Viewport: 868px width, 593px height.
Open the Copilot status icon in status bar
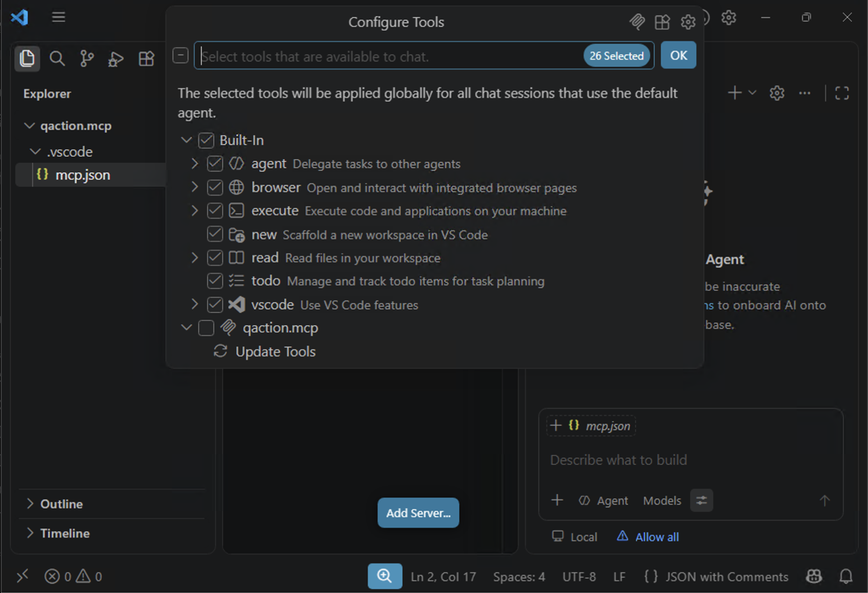coord(814,576)
